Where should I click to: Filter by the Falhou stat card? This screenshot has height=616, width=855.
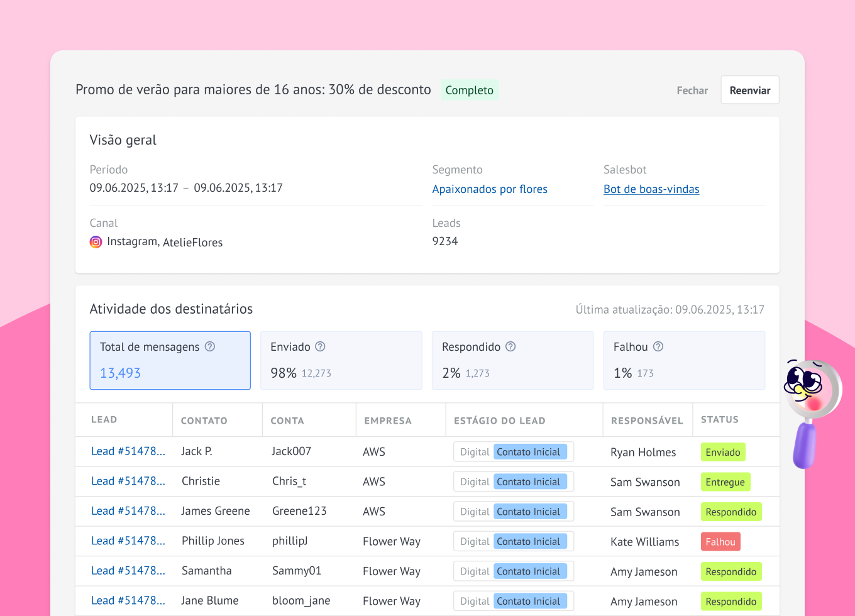684,360
